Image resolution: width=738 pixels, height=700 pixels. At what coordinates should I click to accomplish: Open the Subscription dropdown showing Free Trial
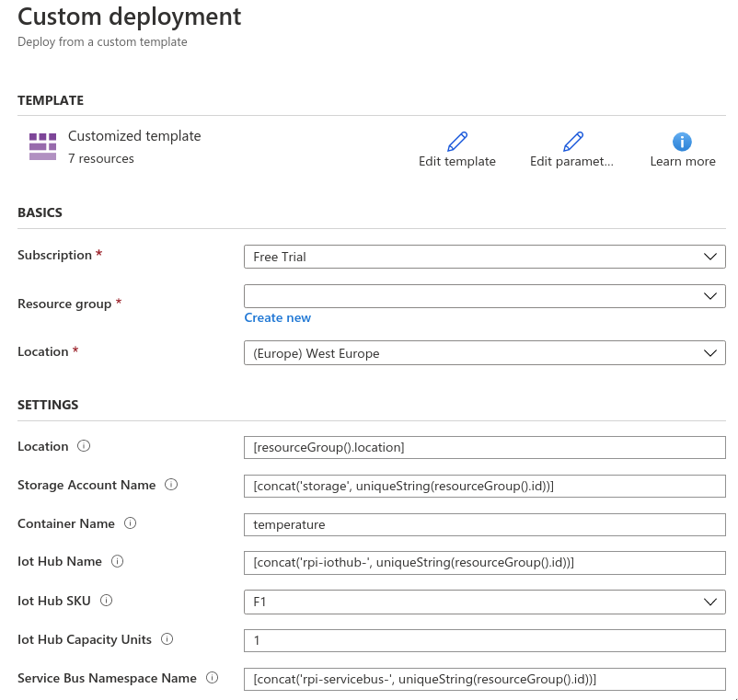pos(484,257)
